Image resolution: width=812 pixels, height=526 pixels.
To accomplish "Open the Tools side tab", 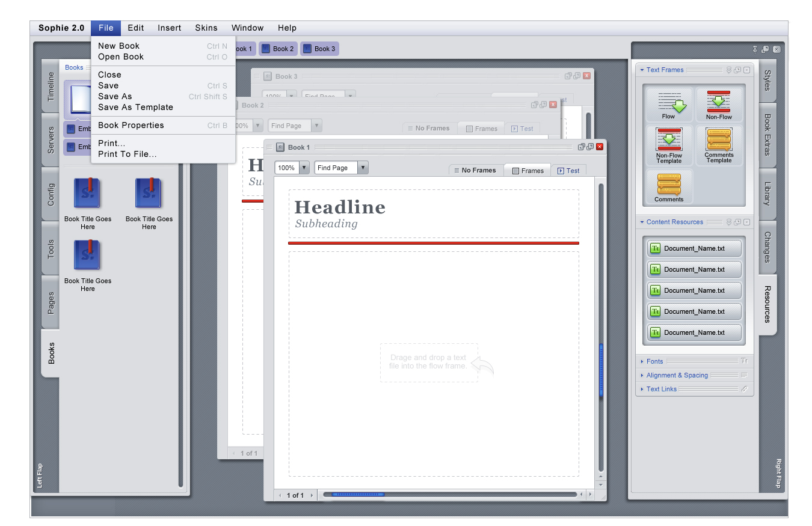I will click(x=51, y=249).
